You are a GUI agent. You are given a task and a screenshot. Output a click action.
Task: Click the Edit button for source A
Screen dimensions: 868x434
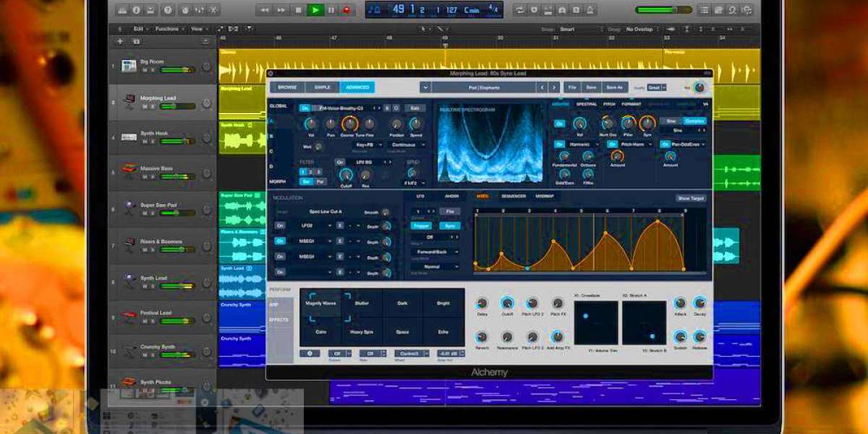[x=414, y=108]
